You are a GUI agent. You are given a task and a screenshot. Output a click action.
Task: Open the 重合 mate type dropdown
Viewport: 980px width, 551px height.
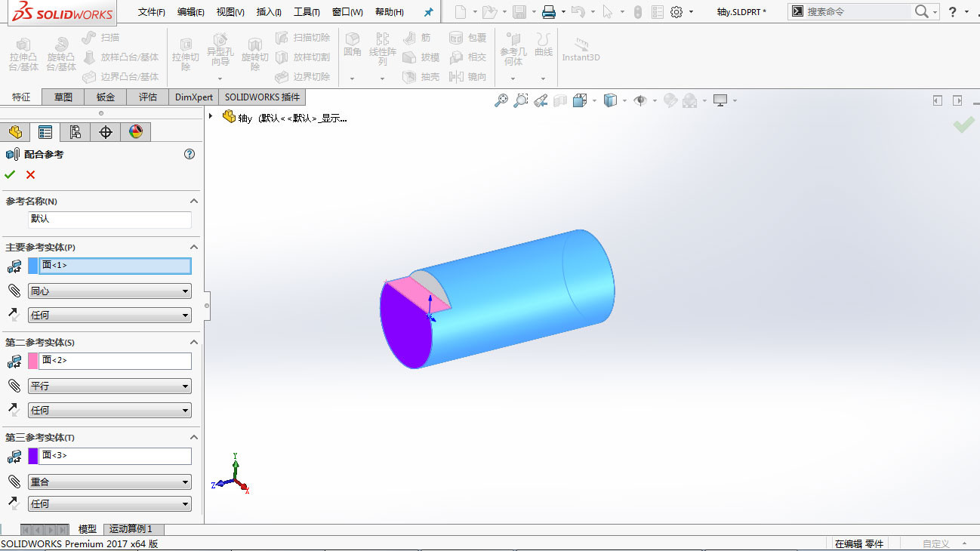click(x=109, y=482)
